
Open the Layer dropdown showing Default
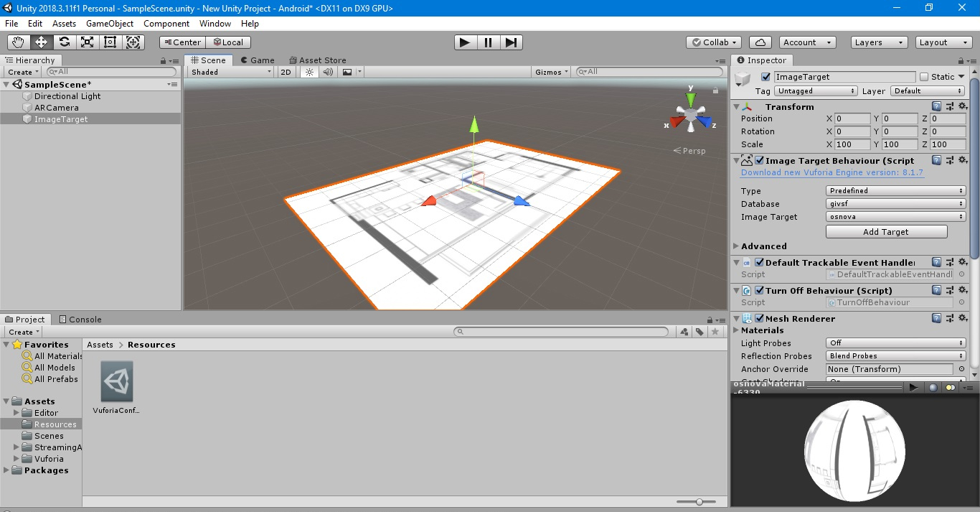pyautogui.click(x=928, y=91)
